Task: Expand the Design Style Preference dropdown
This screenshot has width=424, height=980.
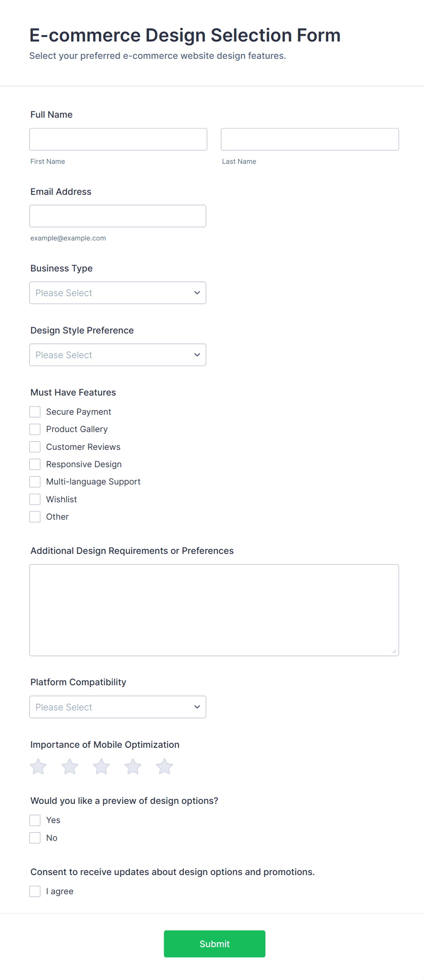Action: 118,355
